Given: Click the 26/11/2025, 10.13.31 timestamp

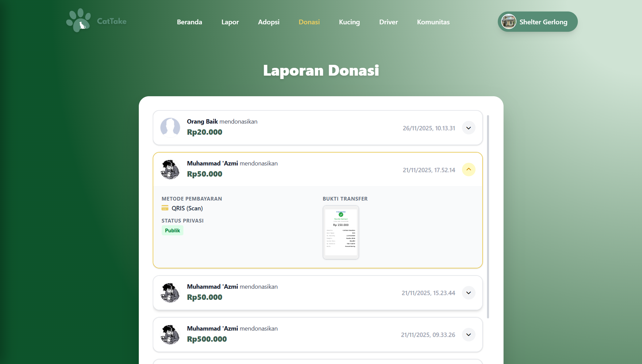Looking at the screenshot, I should tap(429, 128).
